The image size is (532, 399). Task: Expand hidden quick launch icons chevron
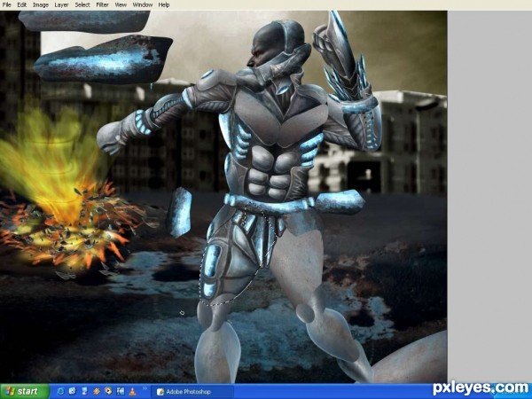pos(145,388)
